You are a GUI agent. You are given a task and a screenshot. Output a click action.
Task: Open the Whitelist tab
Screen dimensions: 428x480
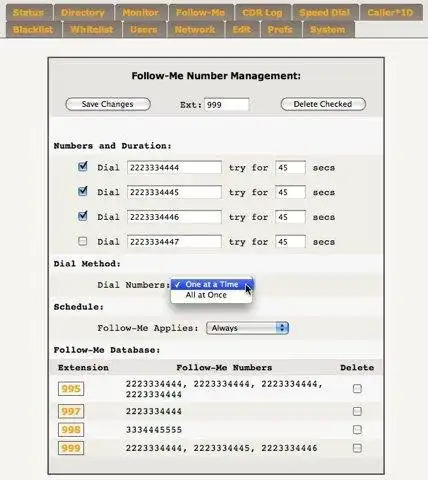pyautogui.click(x=92, y=30)
